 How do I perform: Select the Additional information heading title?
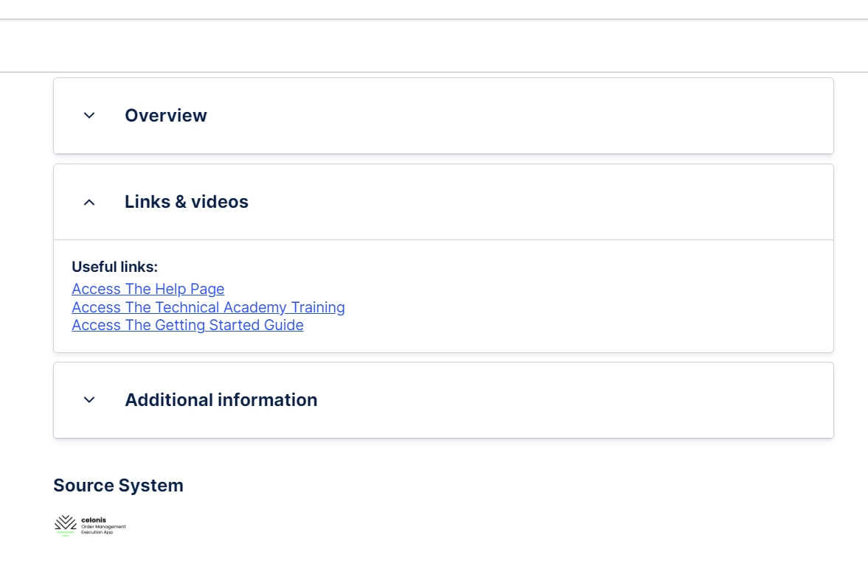tap(221, 400)
